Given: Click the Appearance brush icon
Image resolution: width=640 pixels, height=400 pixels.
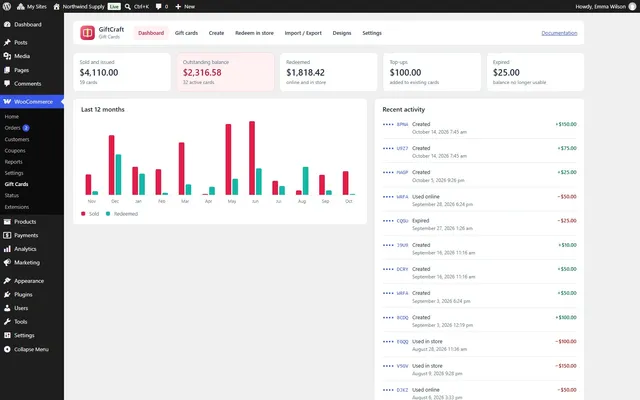Looking at the screenshot, I should click(x=7, y=281).
